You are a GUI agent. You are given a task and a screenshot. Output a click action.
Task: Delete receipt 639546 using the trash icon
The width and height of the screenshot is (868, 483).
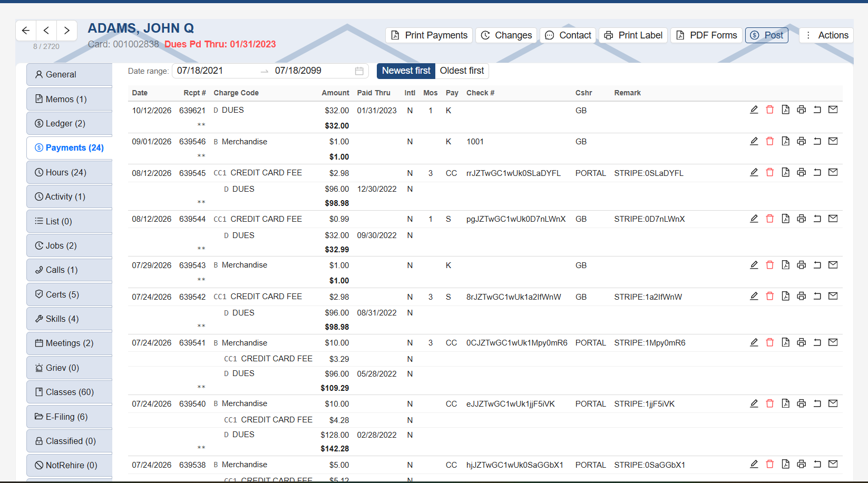[x=770, y=141]
